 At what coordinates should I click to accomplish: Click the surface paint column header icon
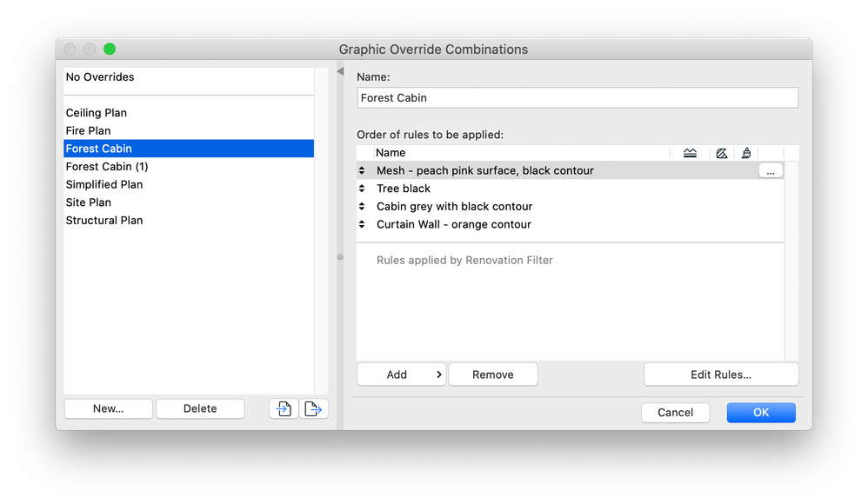point(746,152)
